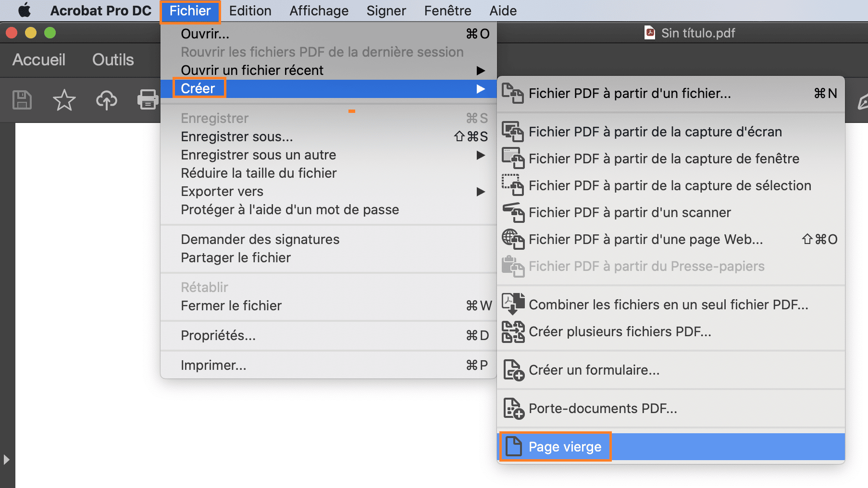Click the sidebar expand arrow at bottom left
The height and width of the screenshot is (488, 868).
[7, 460]
